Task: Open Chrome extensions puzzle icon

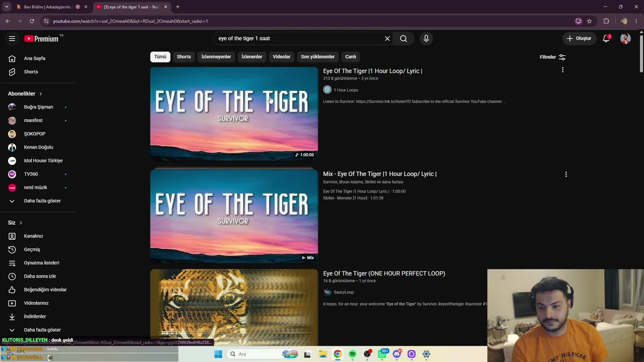Action: click(606, 21)
